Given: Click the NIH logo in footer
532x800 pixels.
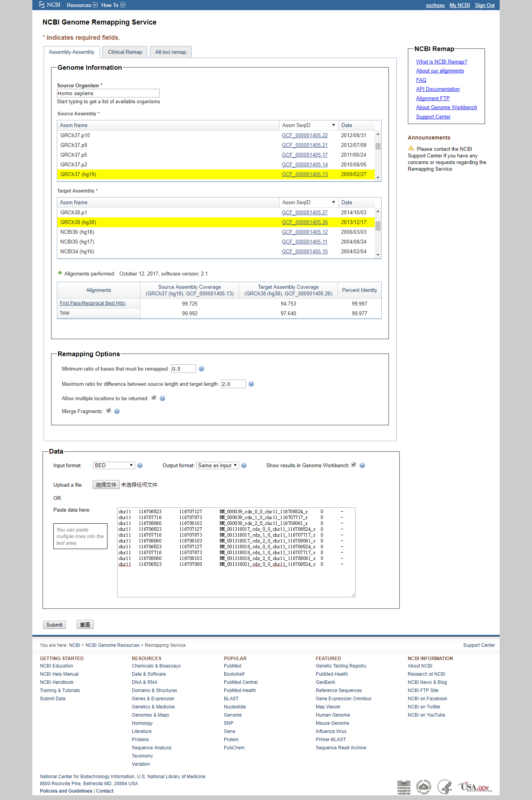Looking at the screenshot, I should 424,787.
